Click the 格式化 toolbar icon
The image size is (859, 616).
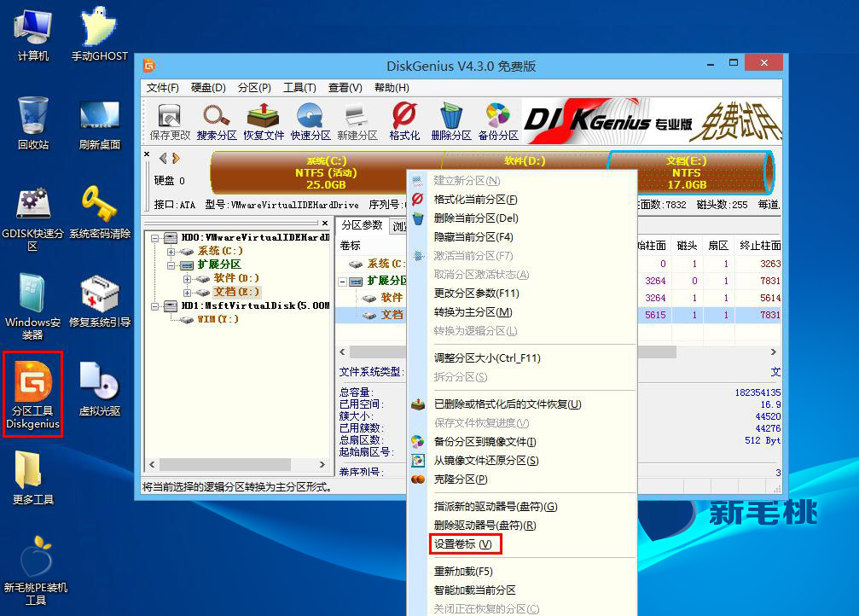click(404, 122)
